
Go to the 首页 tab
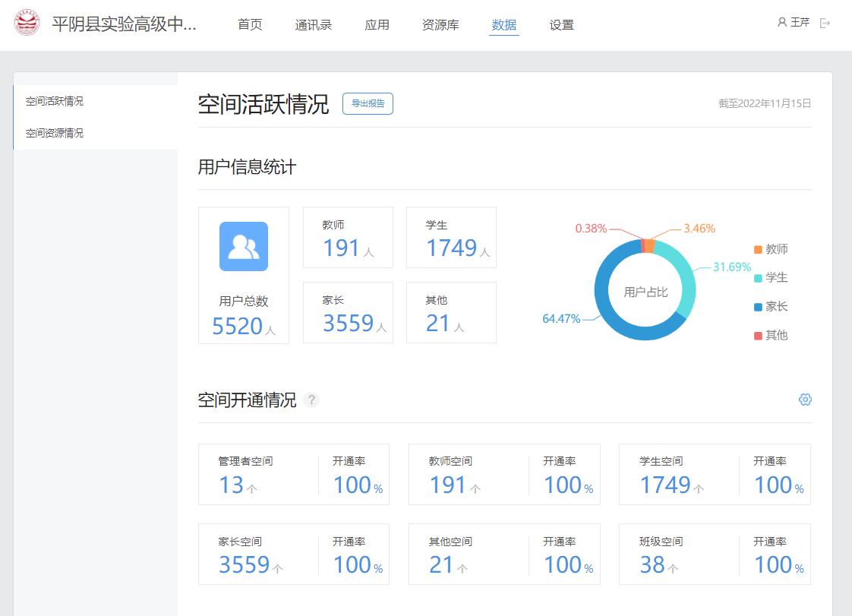(x=250, y=25)
